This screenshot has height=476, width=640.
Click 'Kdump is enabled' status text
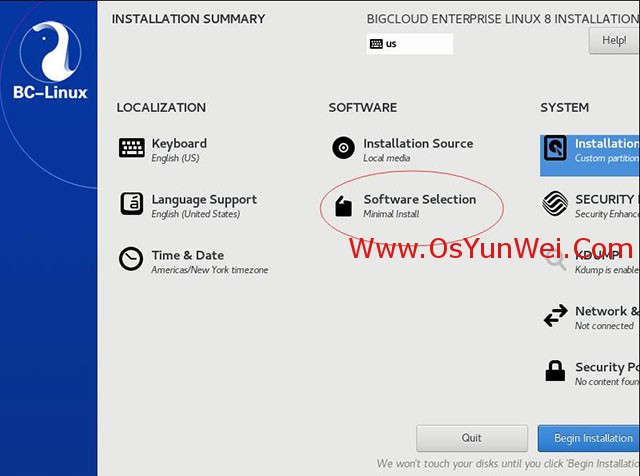(607, 270)
